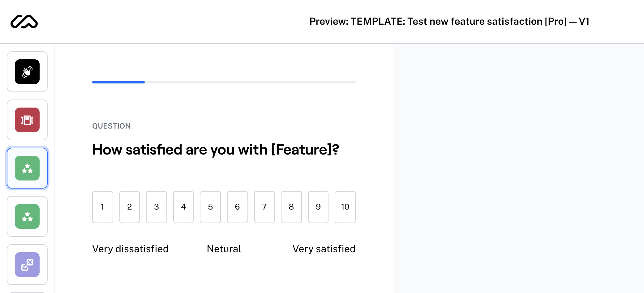Screen dimensions: 644x293
Task: Click the question heading about [Feature]
Action: coord(216,150)
